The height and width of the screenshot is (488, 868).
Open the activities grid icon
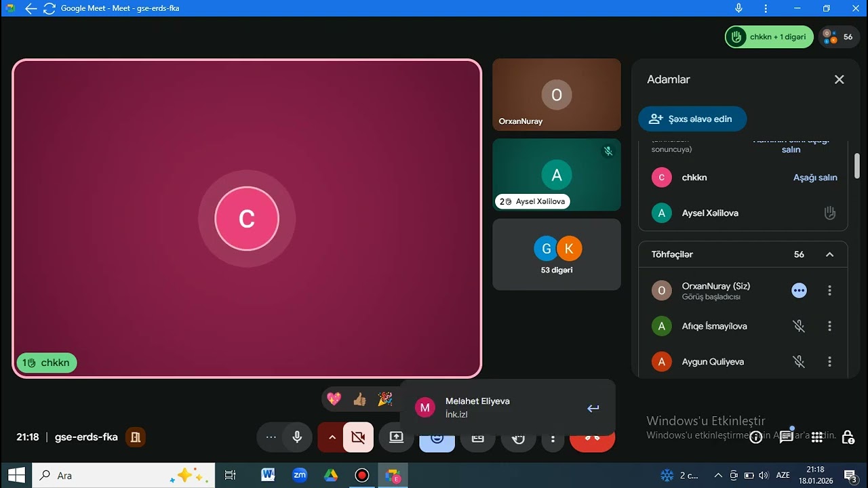click(x=817, y=437)
